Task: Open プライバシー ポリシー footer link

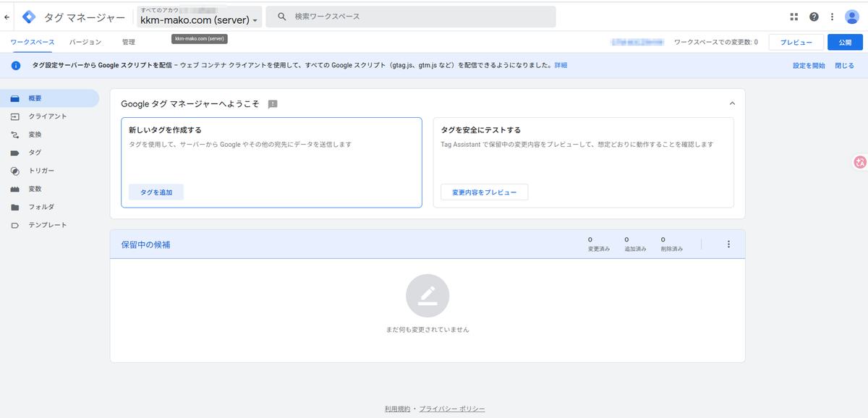Action: click(x=452, y=409)
